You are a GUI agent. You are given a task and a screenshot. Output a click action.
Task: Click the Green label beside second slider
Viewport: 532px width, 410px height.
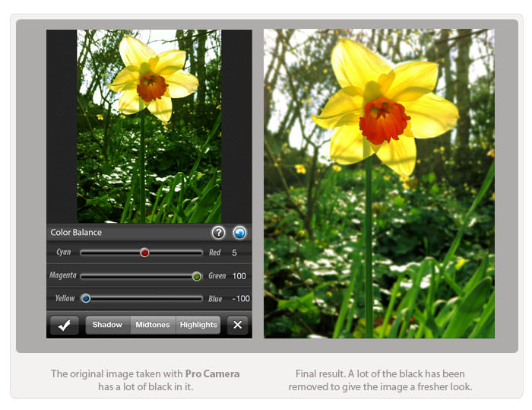(x=217, y=276)
